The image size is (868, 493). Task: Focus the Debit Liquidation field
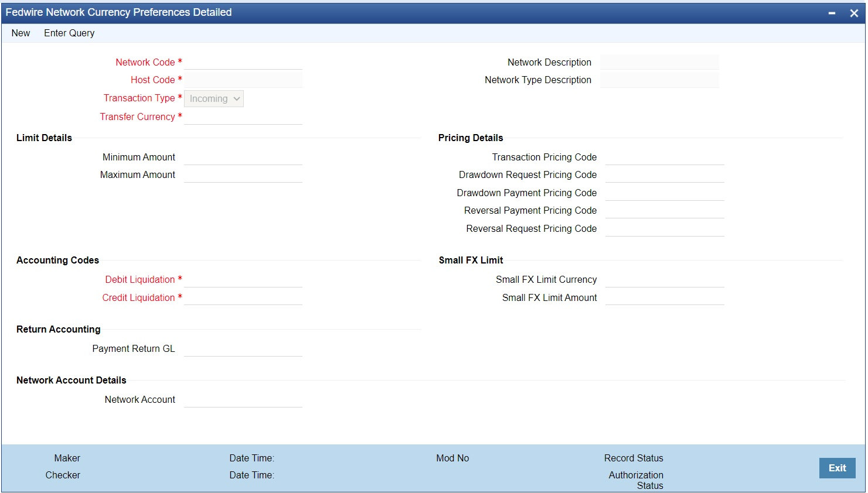pos(243,280)
